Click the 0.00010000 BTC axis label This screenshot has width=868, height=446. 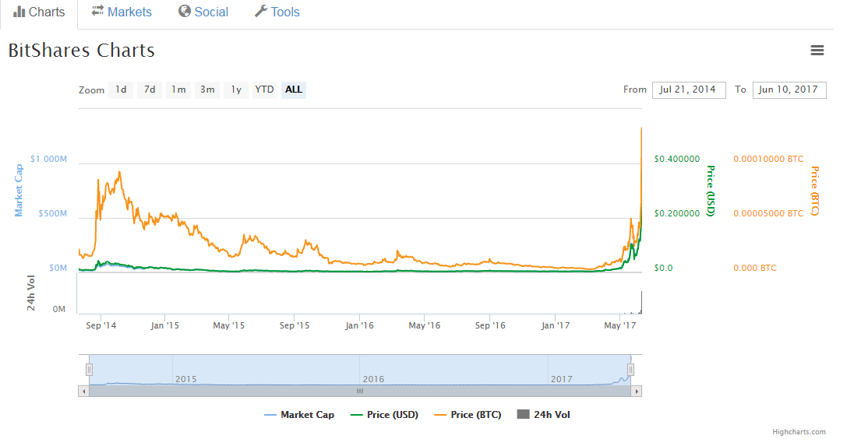click(768, 159)
